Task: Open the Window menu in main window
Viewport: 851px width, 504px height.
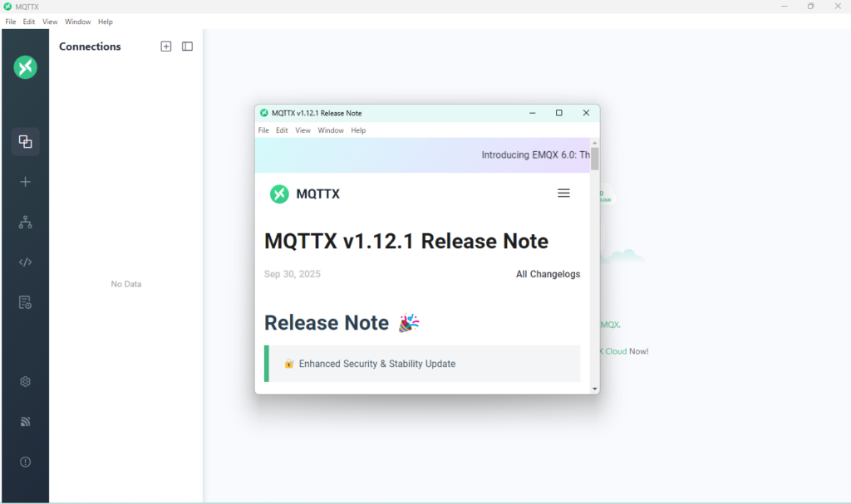Action: click(x=78, y=22)
